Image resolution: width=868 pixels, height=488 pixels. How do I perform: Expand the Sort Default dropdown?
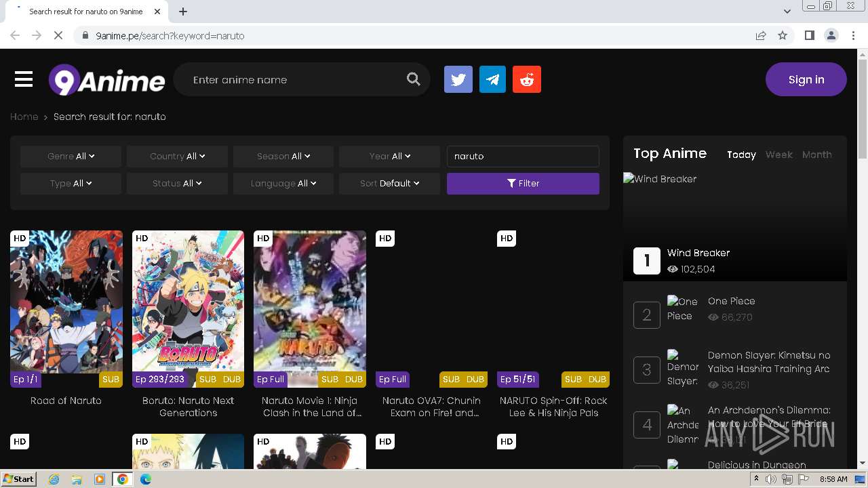click(x=389, y=183)
